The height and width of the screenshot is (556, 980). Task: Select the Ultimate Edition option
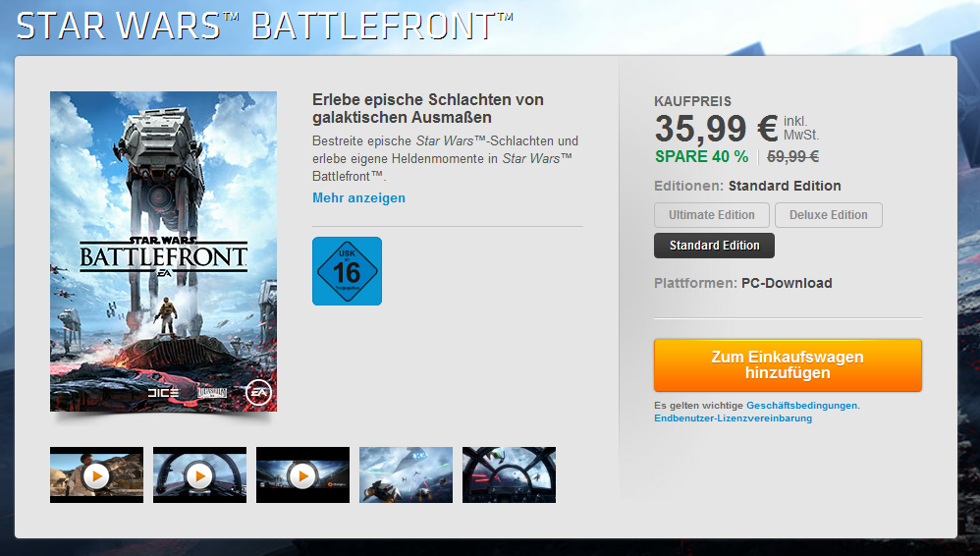tap(712, 215)
